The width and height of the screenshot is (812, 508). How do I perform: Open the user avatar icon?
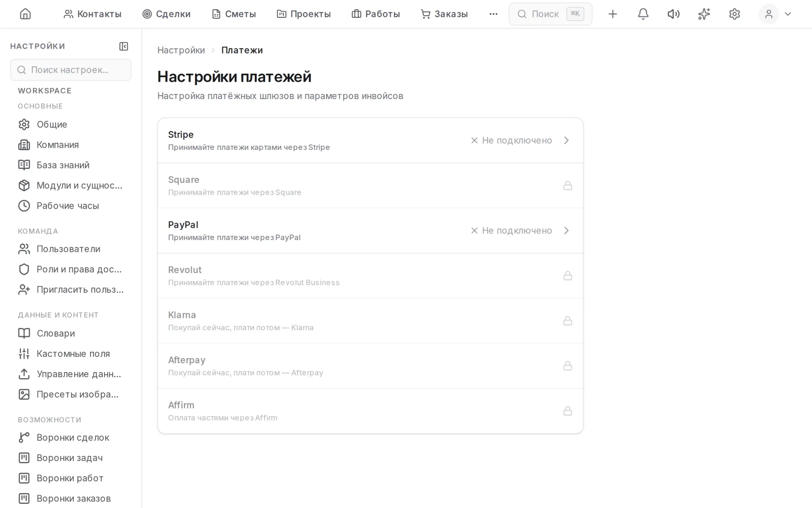click(768, 14)
